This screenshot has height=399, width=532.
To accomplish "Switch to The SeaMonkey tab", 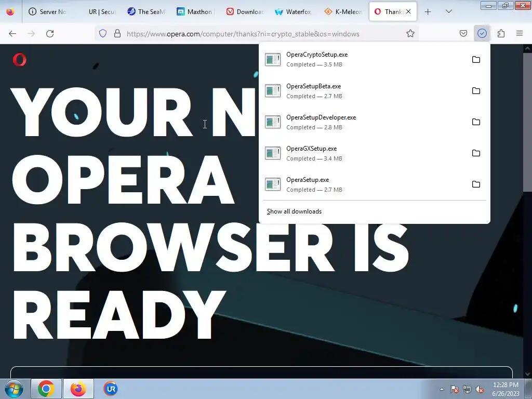I will pyautogui.click(x=146, y=12).
